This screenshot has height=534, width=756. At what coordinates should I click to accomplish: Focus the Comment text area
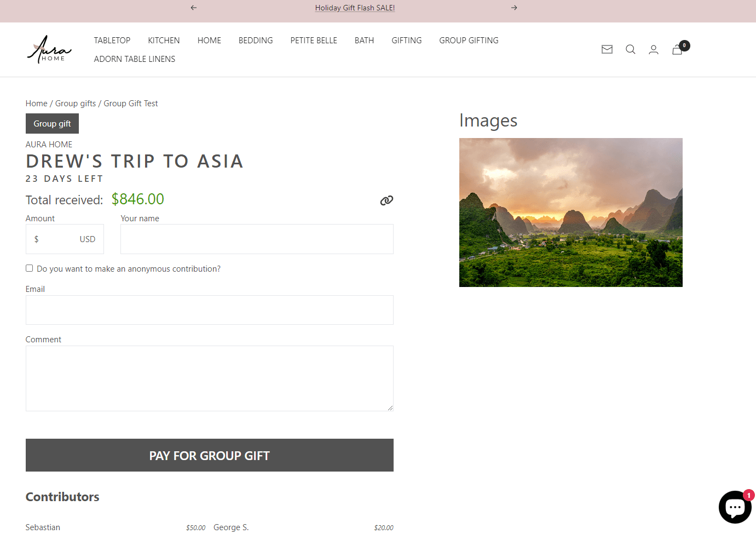click(209, 378)
